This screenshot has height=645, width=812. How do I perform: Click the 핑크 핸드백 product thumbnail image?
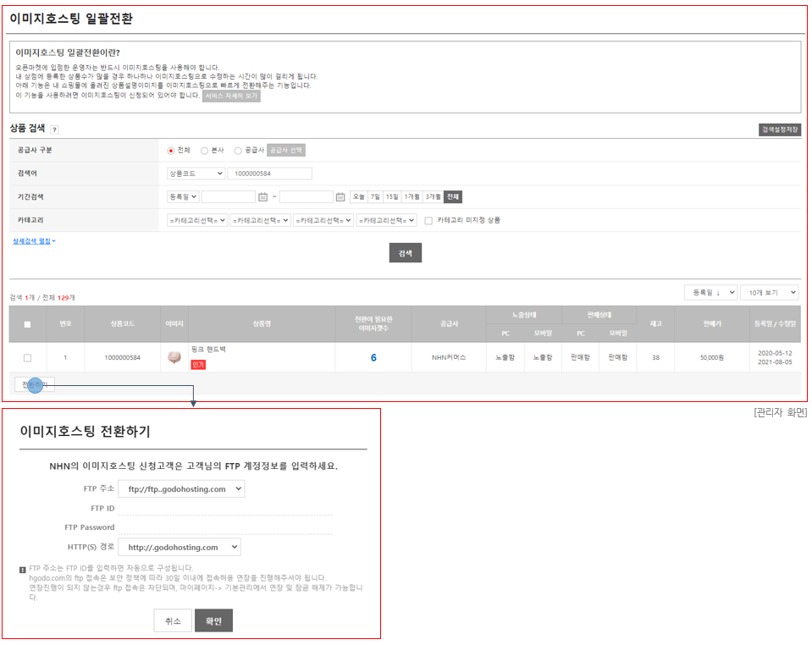[x=174, y=357]
